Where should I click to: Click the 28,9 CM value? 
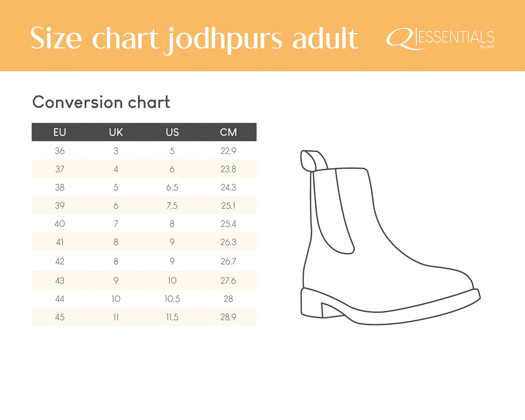(228, 317)
